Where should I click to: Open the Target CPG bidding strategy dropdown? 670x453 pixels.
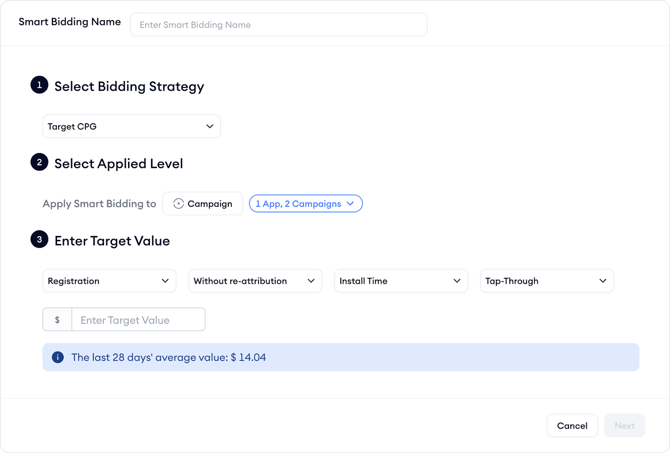click(x=131, y=127)
